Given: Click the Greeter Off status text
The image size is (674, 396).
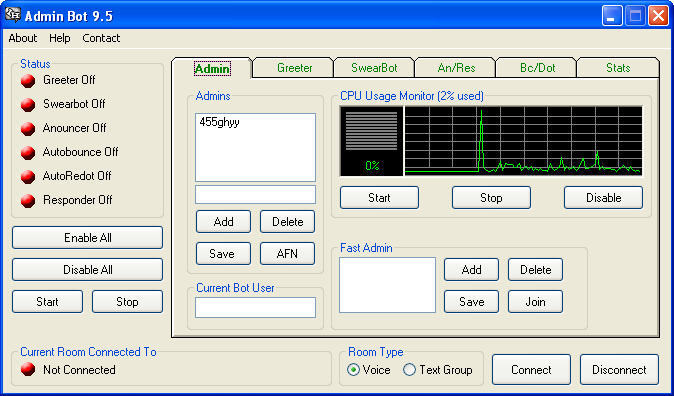Looking at the screenshot, I should (69, 80).
